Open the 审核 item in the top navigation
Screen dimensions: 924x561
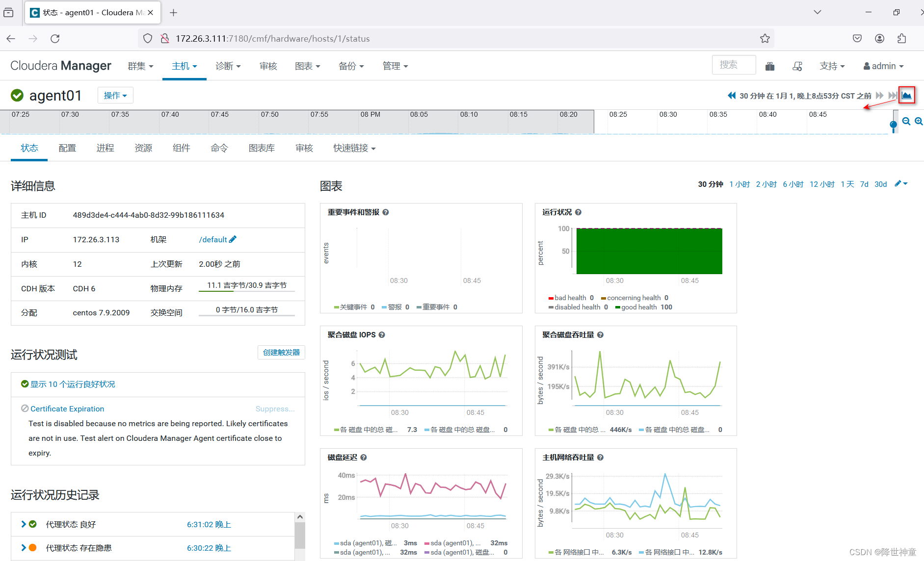(268, 66)
